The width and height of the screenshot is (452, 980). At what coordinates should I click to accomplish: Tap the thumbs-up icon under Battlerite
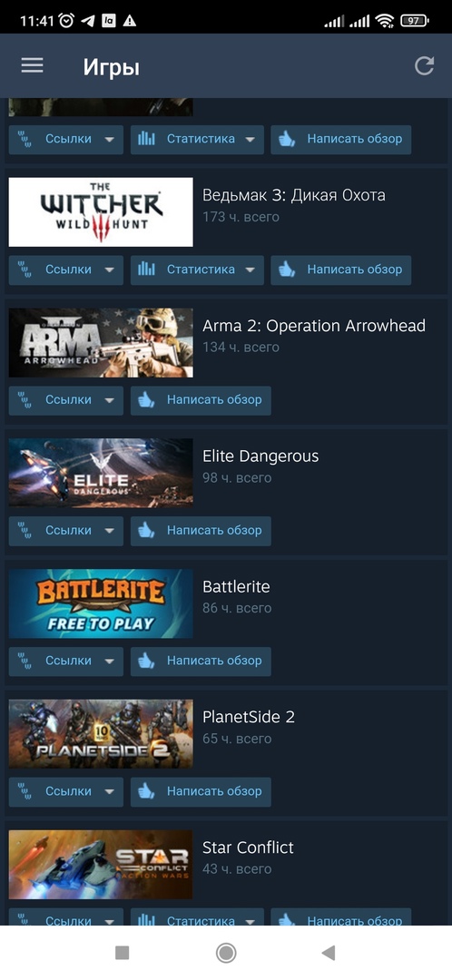pyautogui.click(x=146, y=661)
